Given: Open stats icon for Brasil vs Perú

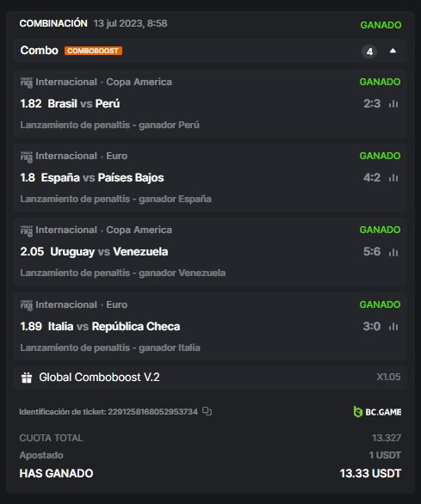Looking at the screenshot, I should (x=393, y=104).
